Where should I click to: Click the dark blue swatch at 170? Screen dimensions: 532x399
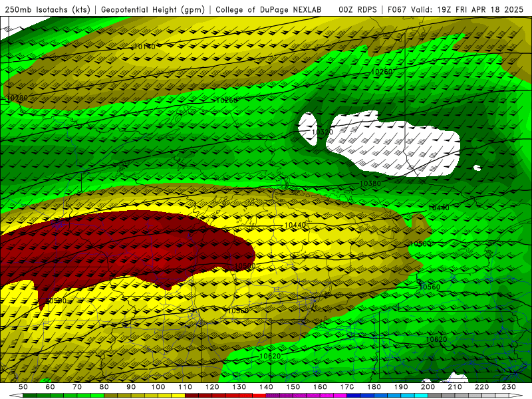click(354, 396)
